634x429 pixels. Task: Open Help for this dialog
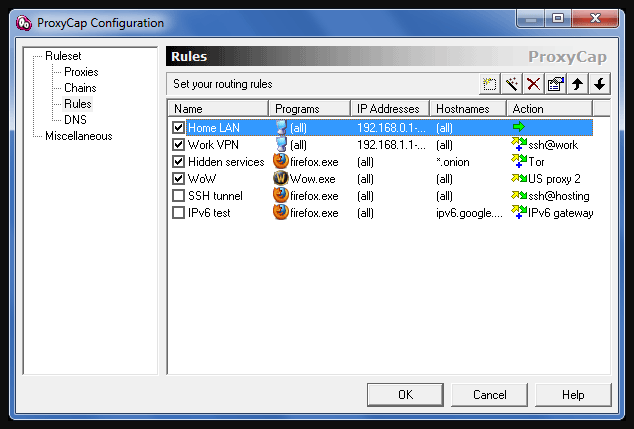(573, 395)
